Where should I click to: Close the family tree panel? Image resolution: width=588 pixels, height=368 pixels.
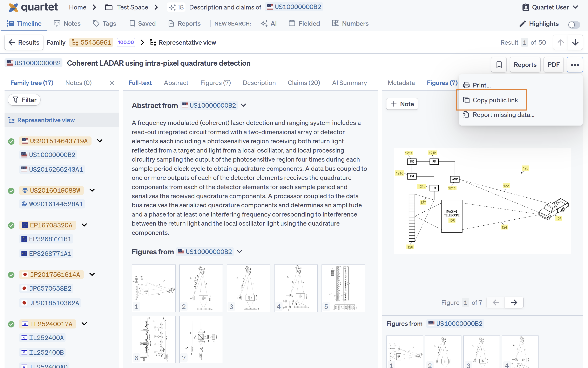coord(112,83)
